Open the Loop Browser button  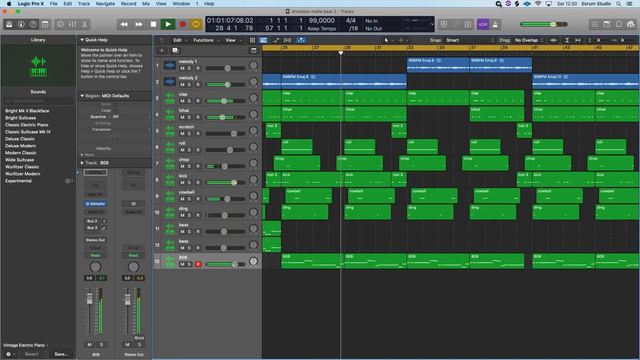[619, 24]
